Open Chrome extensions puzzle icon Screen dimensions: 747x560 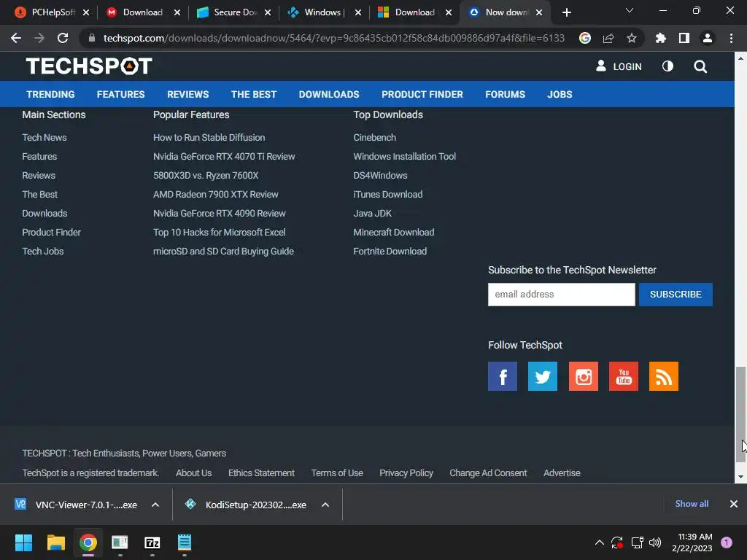click(660, 38)
